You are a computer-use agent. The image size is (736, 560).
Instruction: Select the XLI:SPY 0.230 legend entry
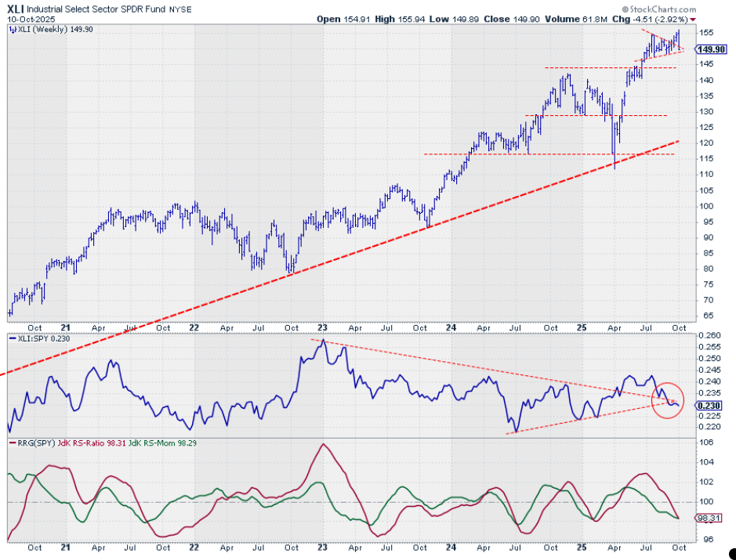(x=40, y=338)
